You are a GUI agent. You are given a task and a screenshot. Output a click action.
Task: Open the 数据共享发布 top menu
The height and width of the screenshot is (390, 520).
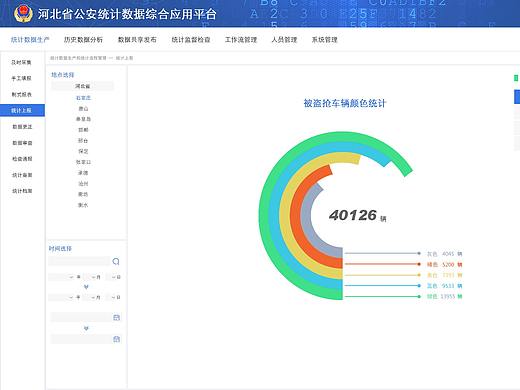tap(137, 40)
